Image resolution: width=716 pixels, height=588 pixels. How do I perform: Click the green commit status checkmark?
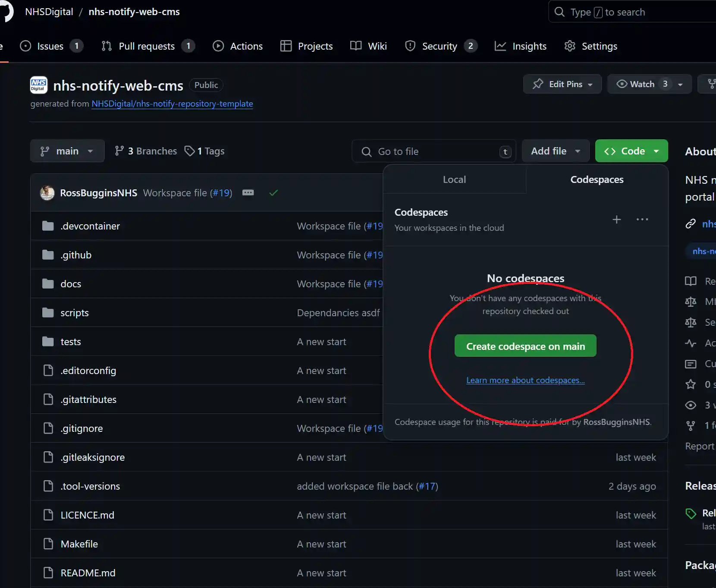273,193
